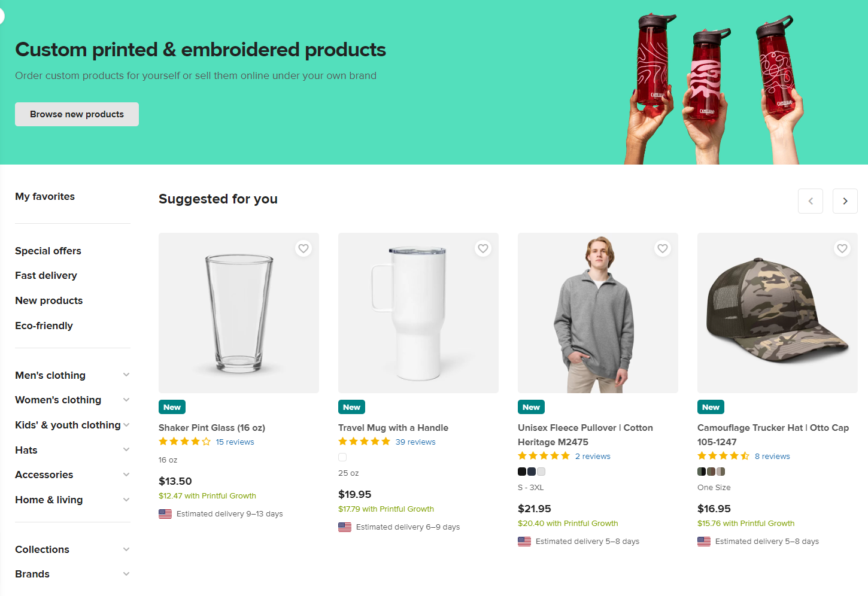Viewport: 868px width, 596px height.
Task: Click the New badge on Fleece Pullover
Action: 531,406
